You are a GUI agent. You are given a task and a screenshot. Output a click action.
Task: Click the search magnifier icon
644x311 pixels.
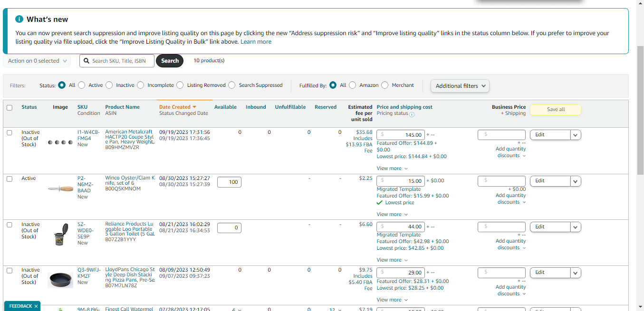87,61
